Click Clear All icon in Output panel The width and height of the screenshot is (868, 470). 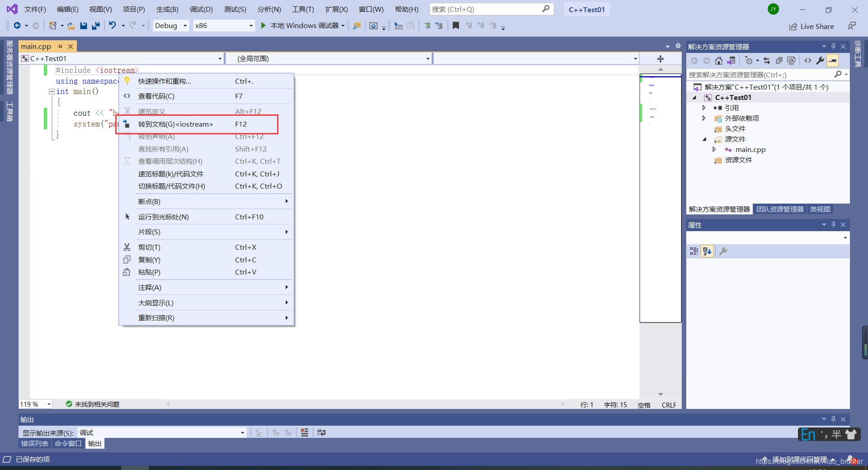click(305, 432)
